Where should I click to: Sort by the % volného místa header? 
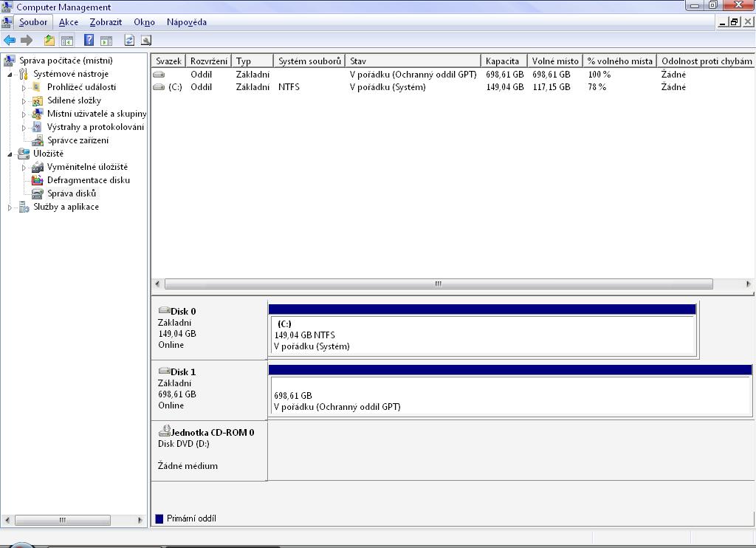[x=619, y=61]
